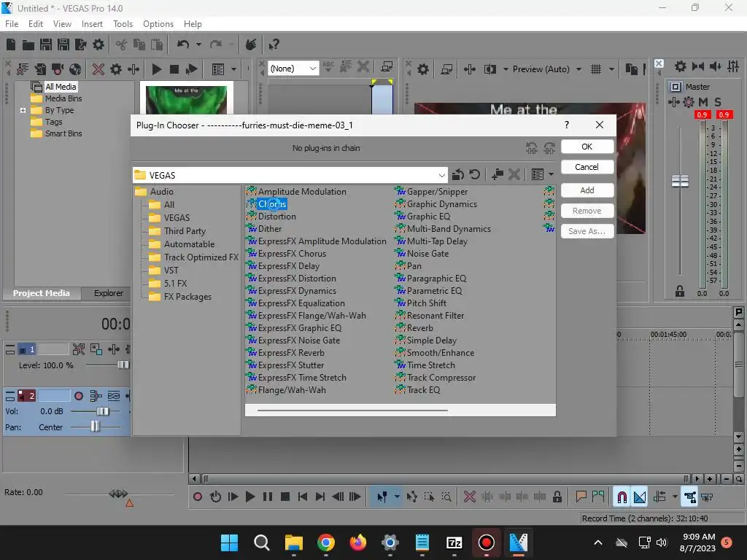Click the Capture Video icon in Project Media
The image size is (747, 560).
tap(58, 69)
